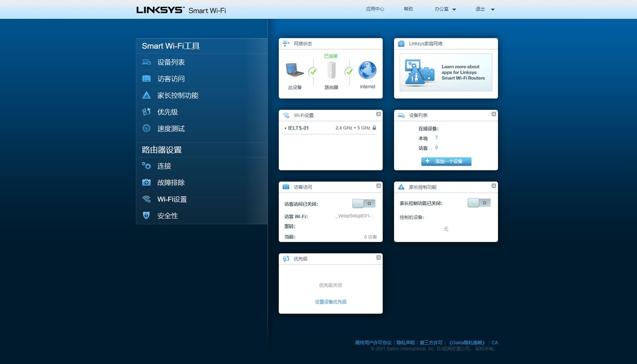The image size is (637, 364).
Task: Toggle the Guest Access switch on
Action: pos(364,204)
